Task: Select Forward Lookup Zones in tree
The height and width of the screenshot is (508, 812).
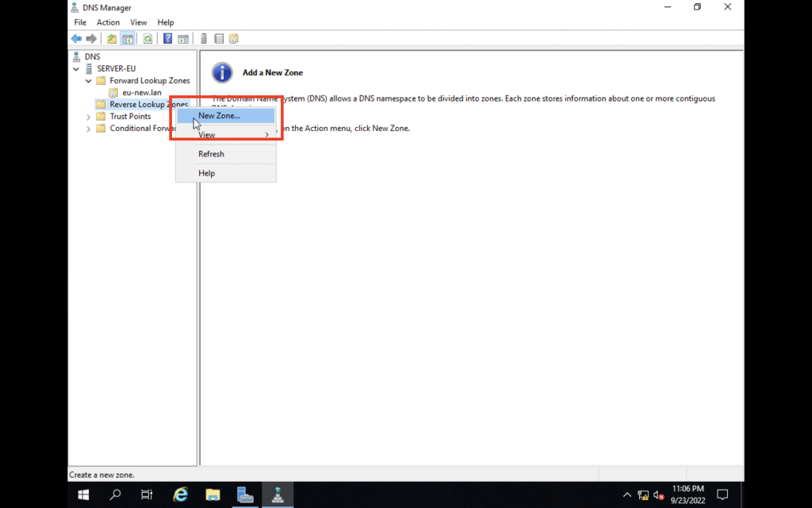Action: [150, 80]
